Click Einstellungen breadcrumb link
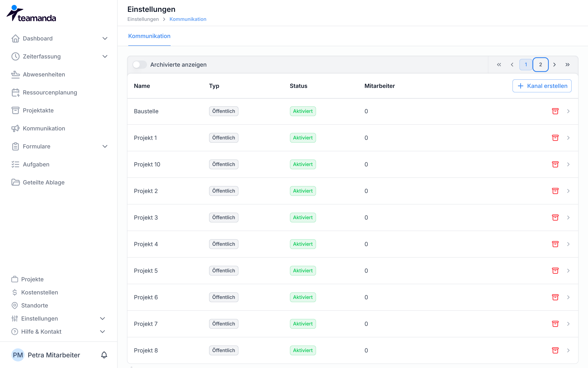This screenshot has height=368, width=588. coord(143,19)
